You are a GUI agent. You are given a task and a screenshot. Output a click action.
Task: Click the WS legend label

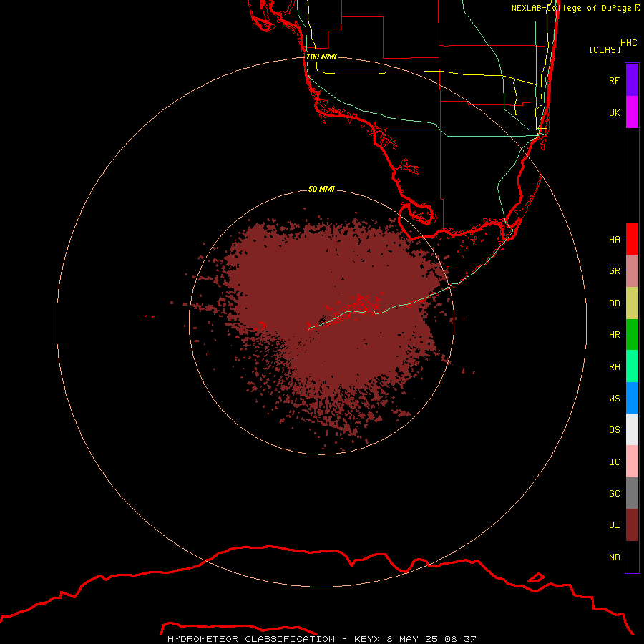click(615, 398)
